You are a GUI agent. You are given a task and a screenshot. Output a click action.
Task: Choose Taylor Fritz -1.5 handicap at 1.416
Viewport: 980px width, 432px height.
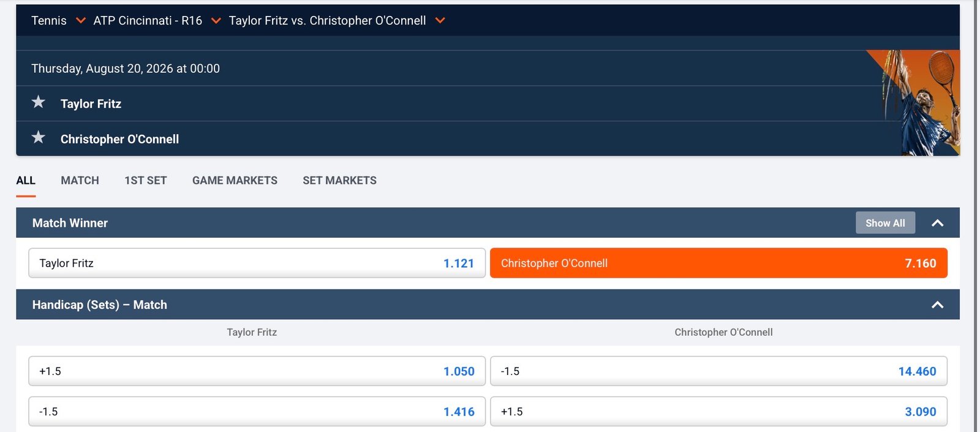coord(257,412)
